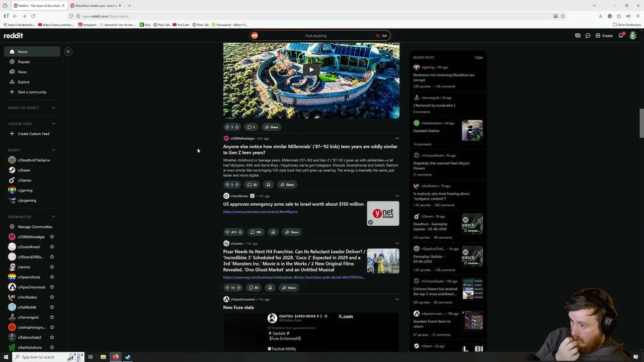This screenshot has height=362, width=644.
Task: Open the Pixar post thumbnail
Action: (x=383, y=261)
